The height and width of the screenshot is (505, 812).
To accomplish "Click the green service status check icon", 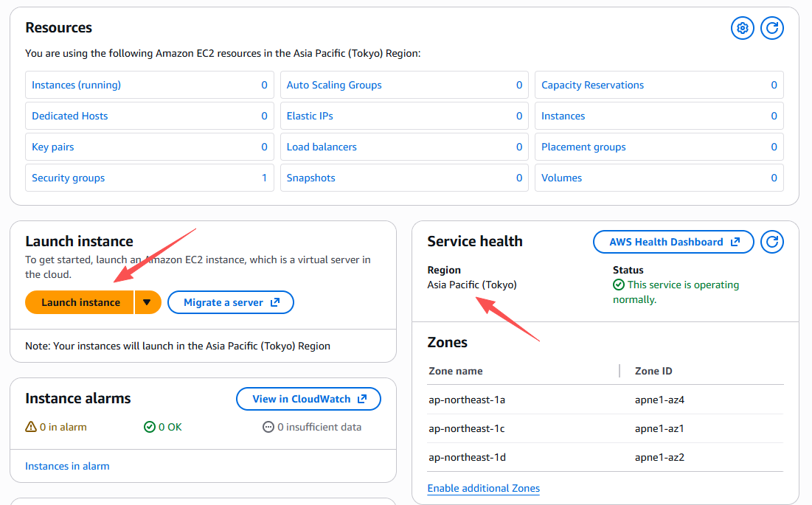I will click(x=619, y=285).
